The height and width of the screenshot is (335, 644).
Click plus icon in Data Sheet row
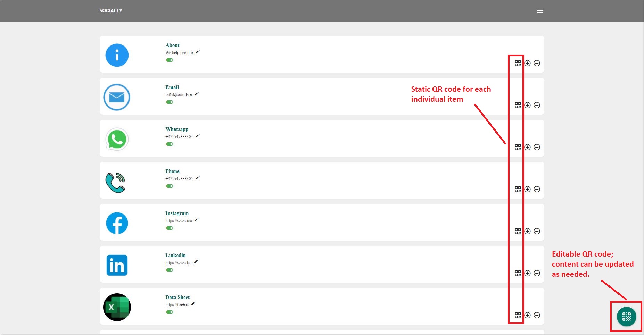tap(527, 315)
